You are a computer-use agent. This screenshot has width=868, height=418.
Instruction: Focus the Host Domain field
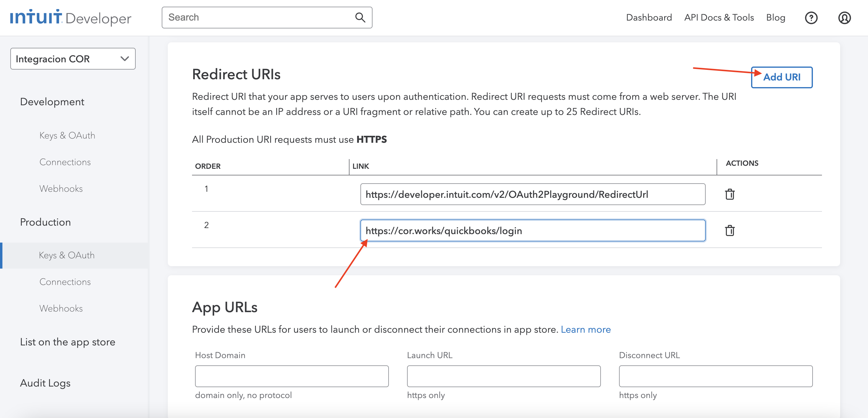(x=291, y=376)
